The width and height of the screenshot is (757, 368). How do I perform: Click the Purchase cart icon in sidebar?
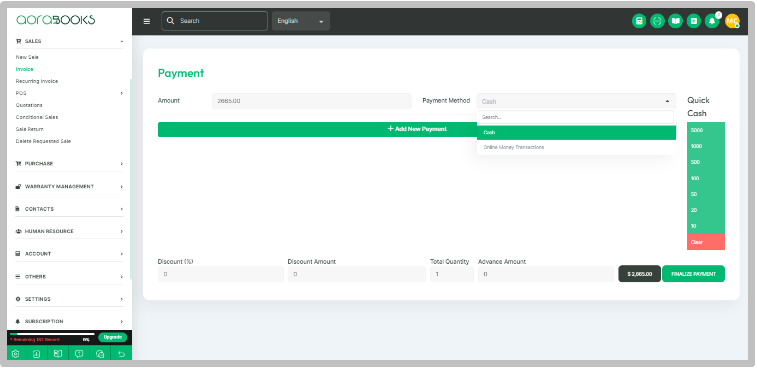tap(18, 164)
